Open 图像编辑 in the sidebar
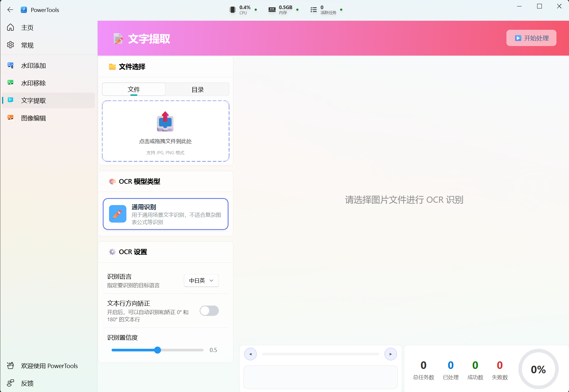This screenshot has width=569, height=392. tap(49, 118)
